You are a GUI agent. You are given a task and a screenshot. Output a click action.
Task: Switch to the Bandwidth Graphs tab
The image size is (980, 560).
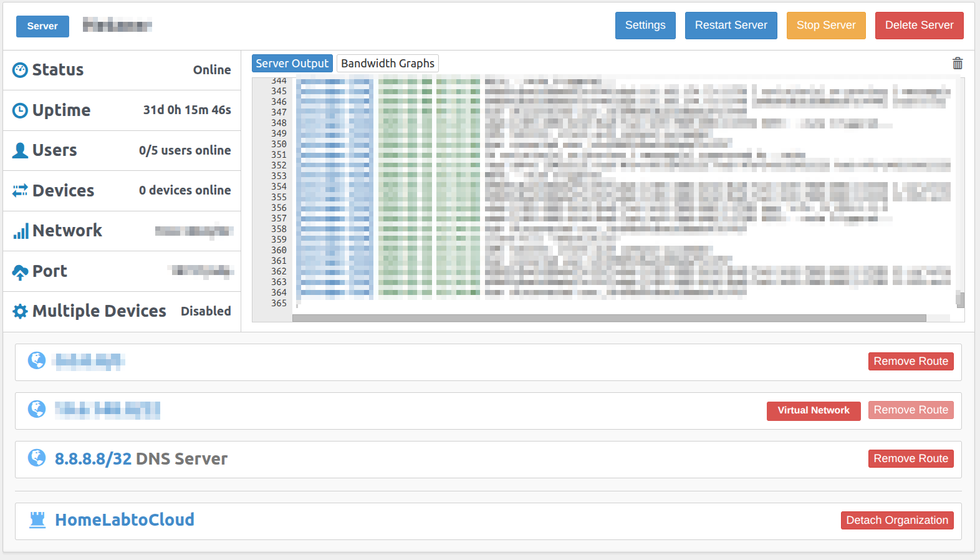pos(387,64)
